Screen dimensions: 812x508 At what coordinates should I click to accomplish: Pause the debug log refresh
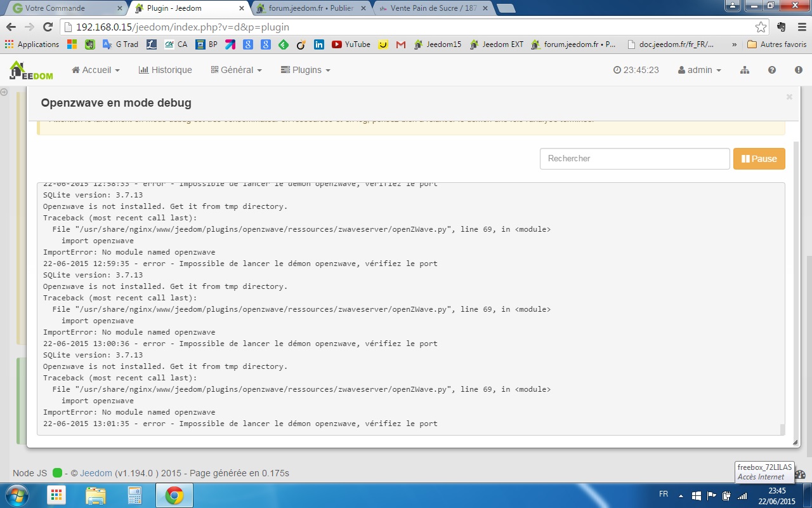point(759,159)
